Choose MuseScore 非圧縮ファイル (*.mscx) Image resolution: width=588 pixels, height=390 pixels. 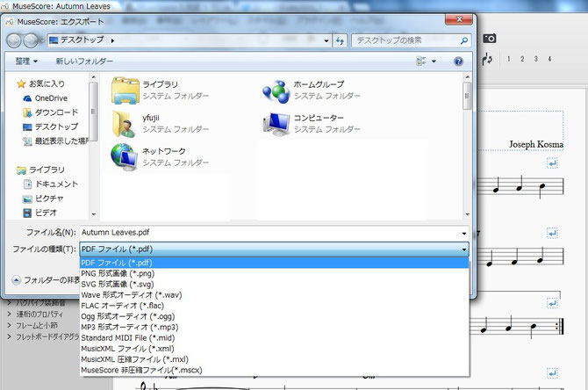[x=275, y=370]
